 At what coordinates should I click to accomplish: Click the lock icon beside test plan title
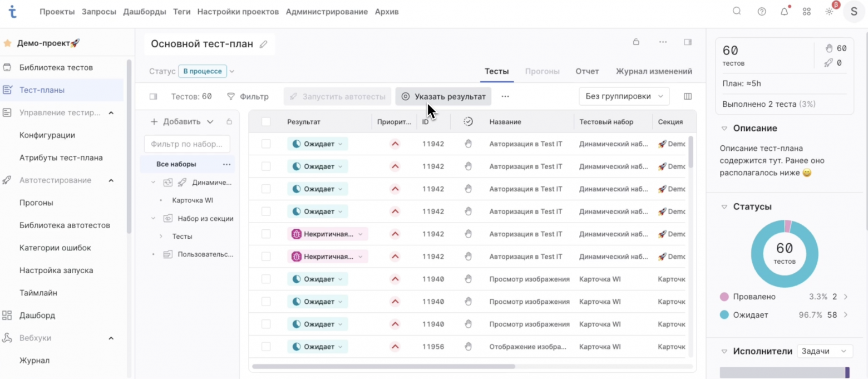pos(636,42)
